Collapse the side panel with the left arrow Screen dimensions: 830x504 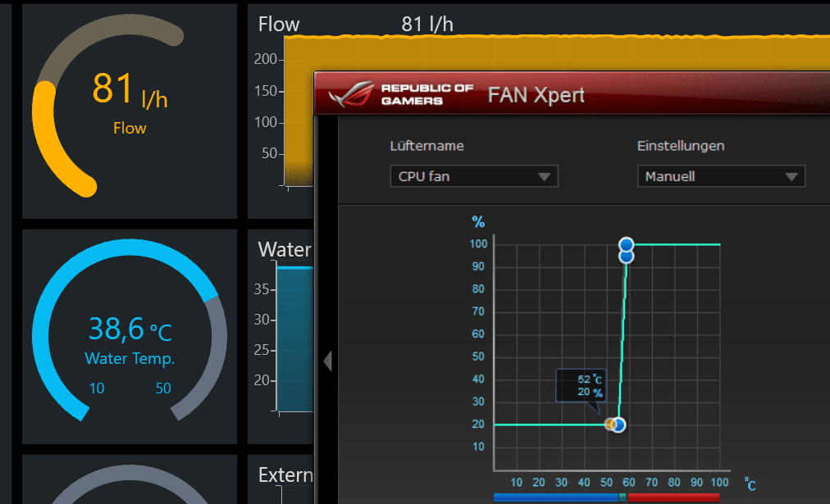(328, 361)
